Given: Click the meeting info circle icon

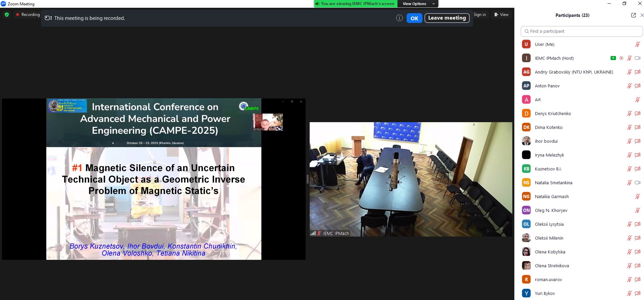Looking at the screenshot, I should [x=399, y=18].
